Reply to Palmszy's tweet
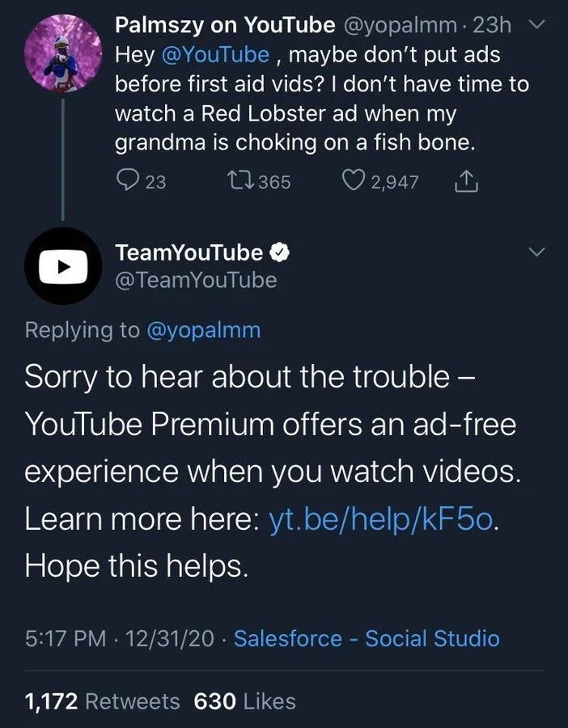Screen dimensions: 568x728 129,181
